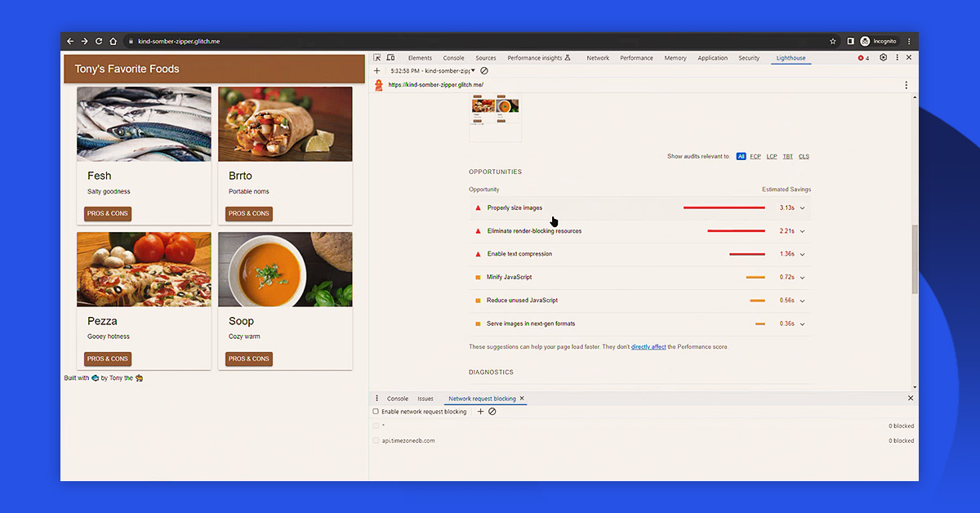This screenshot has height=513, width=980.
Task: Expand the Properly size images audit
Action: (x=802, y=208)
